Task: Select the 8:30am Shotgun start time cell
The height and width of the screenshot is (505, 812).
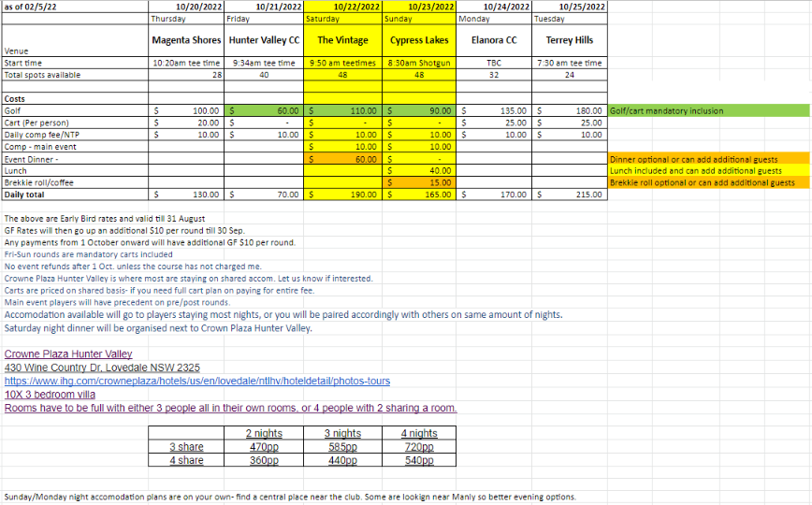Action: [x=419, y=63]
